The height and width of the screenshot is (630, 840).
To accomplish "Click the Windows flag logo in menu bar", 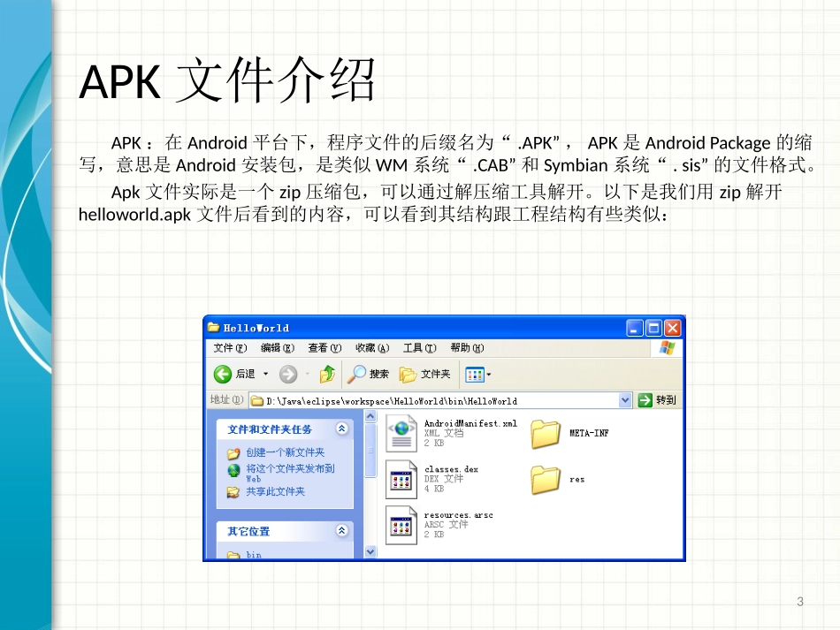I will (667, 348).
